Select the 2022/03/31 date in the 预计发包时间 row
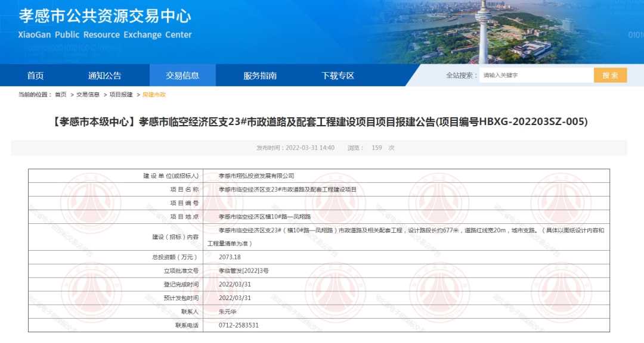Viewport: 644px width, 343px height. point(234,298)
